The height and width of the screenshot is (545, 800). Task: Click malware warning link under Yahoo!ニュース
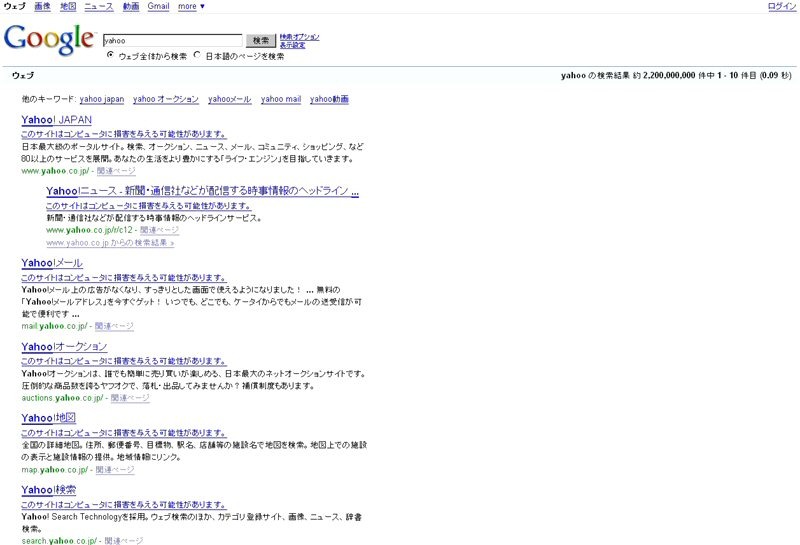coord(148,206)
